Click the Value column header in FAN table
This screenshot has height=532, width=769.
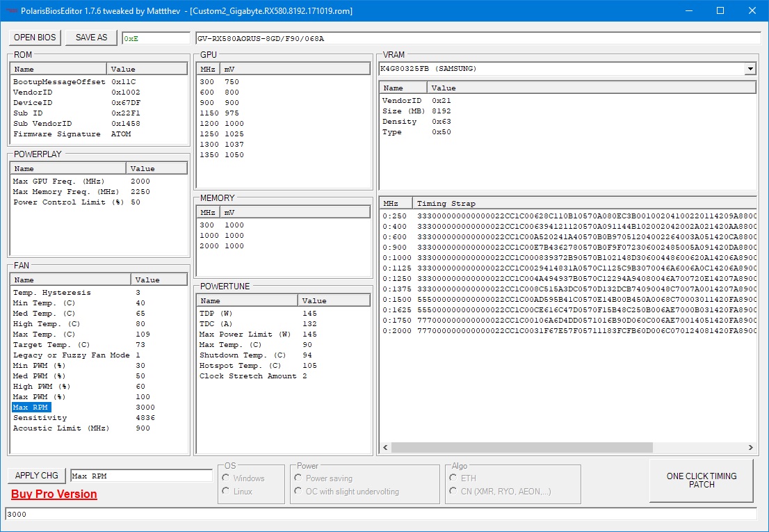(x=159, y=280)
